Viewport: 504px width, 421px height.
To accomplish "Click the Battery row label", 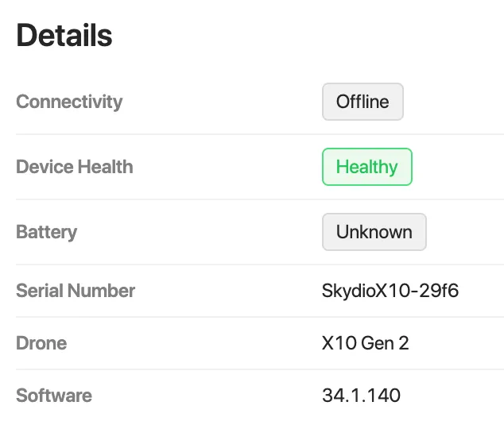I will pos(47,232).
